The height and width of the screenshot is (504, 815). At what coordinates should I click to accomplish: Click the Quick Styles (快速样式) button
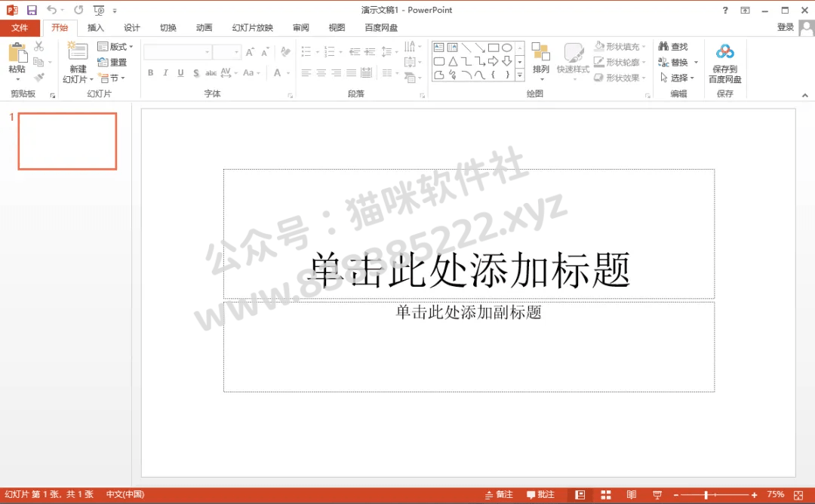coord(573,61)
